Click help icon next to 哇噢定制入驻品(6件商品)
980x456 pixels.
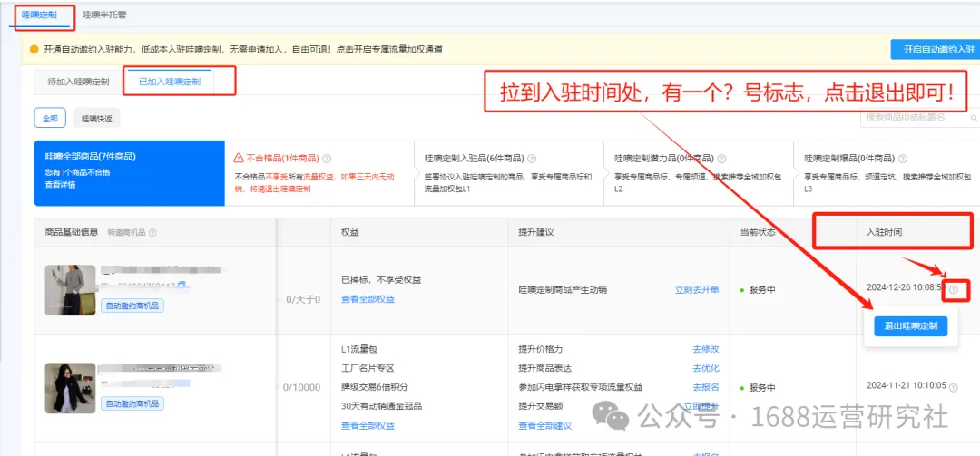coord(532,159)
